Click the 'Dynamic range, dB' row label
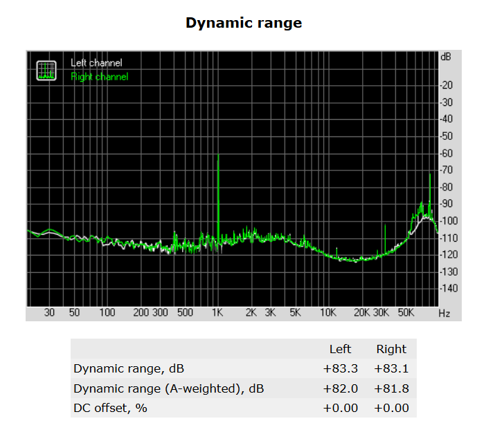The image size is (495, 448). point(129,369)
